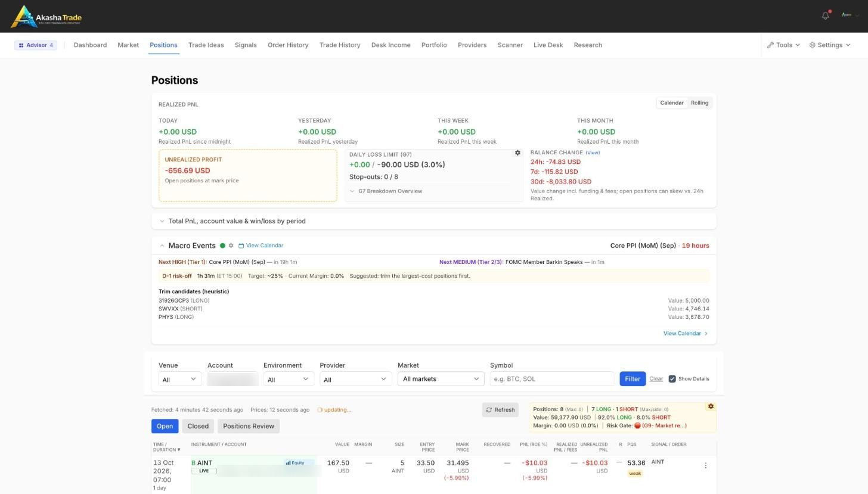This screenshot has width=868, height=494.
Task: Show Open positions
Action: (165, 426)
